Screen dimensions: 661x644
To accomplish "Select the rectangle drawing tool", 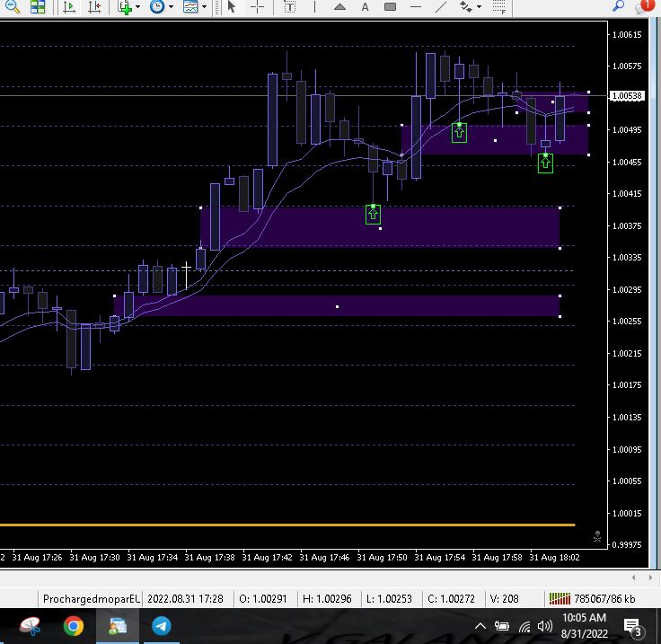I will click(x=391, y=7).
